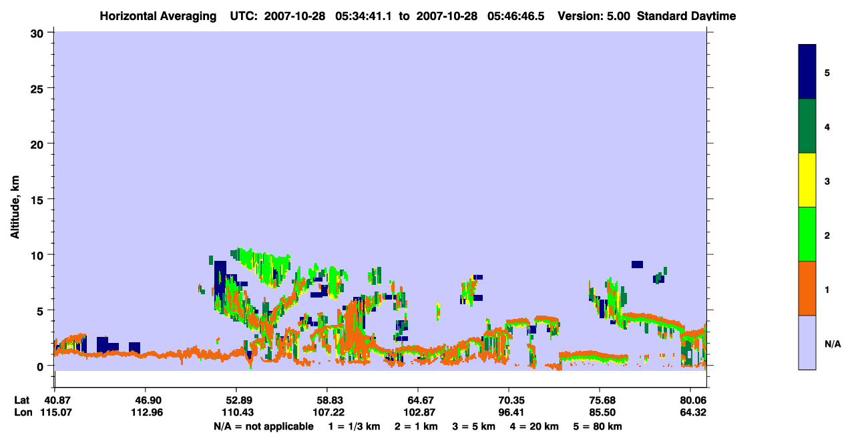Viewport: 868px width, 445px height.
Task: Click the isolated dark blue block near 9 km altitude
Action: [x=637, y=264]
